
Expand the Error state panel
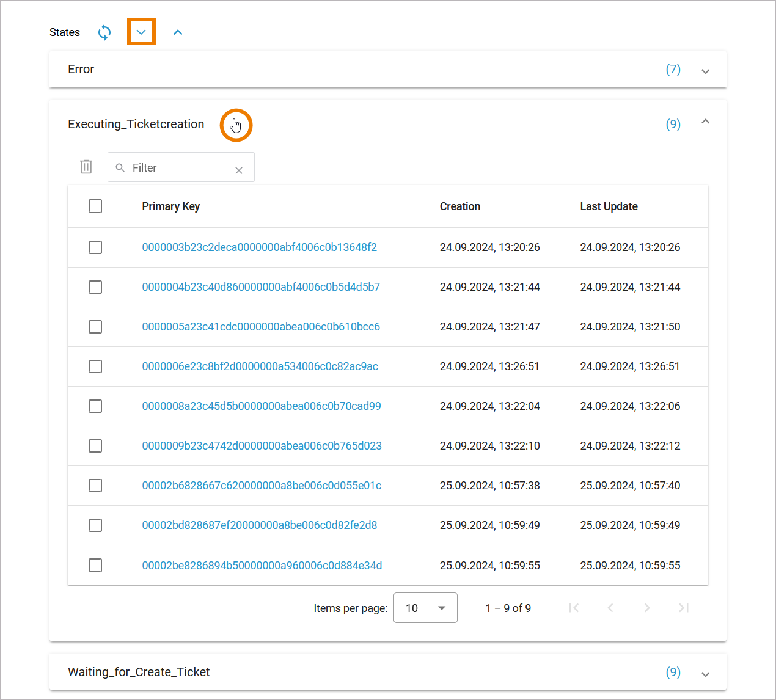pyautogui.click(x=705, y=71)
